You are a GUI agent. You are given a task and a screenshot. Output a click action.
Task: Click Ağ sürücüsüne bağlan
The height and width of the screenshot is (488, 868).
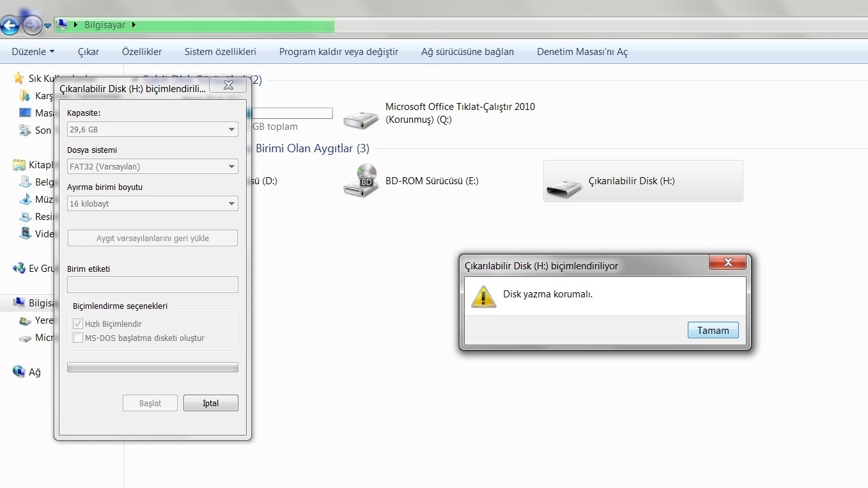click(467, 52)
